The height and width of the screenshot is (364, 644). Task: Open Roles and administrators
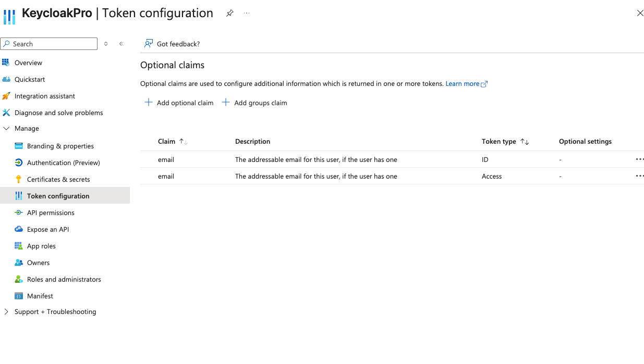click(64, 279)
